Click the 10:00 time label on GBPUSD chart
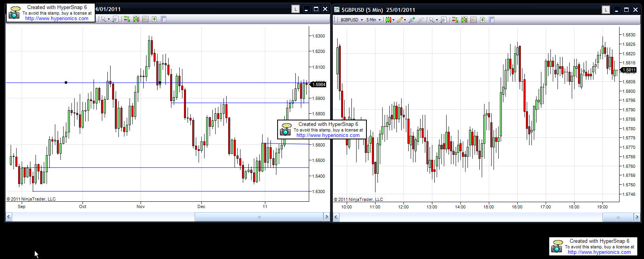The image size is (644, 259). click(x=347, y=207)
